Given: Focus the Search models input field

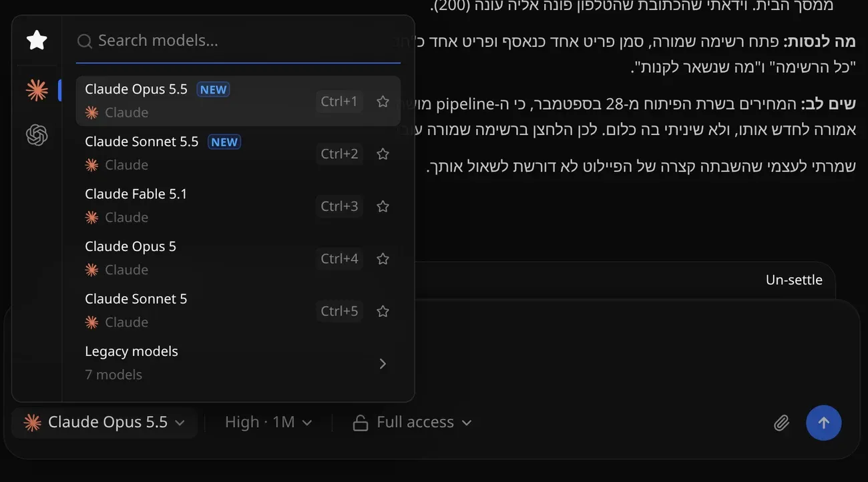Looking at the screenshot, I should pyautogui.click(x=238, y=41).
